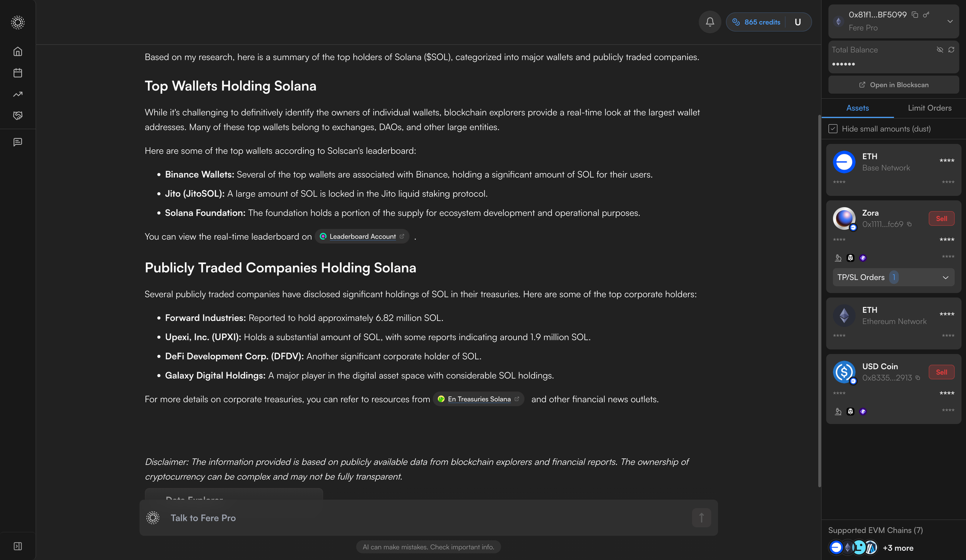Click the notification bell icon
This screenshot has height=560, width=966.
[710, 22]
